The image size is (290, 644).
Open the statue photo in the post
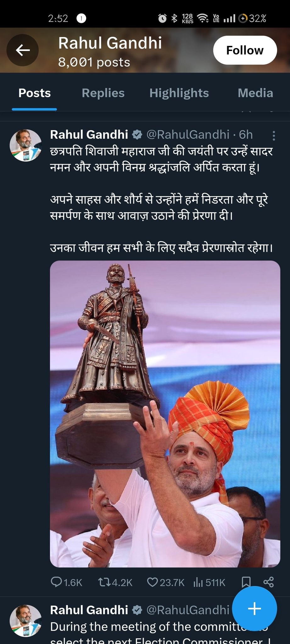pyautogui.click(x=165, y=414)
